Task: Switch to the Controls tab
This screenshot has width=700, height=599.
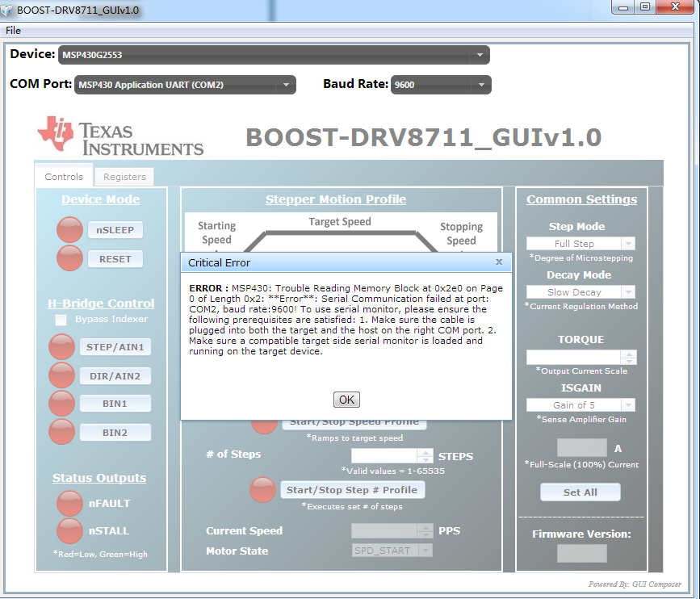Action: pyautogui.click(x=64, y=177)
